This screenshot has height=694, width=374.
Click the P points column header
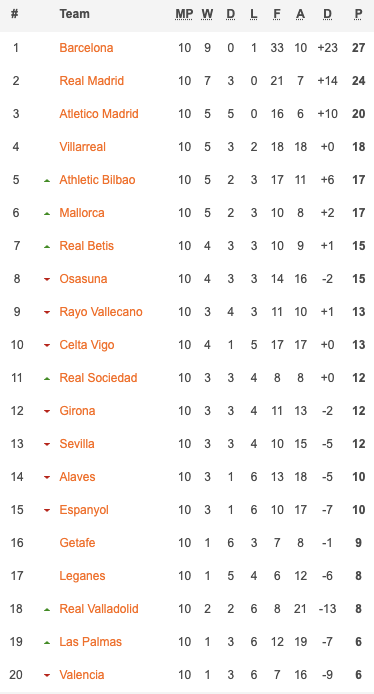[358, 14]
